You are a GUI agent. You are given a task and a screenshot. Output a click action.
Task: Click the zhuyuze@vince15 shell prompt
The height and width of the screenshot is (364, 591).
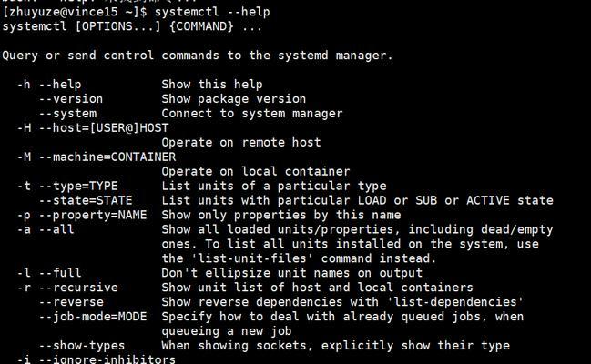75,12
